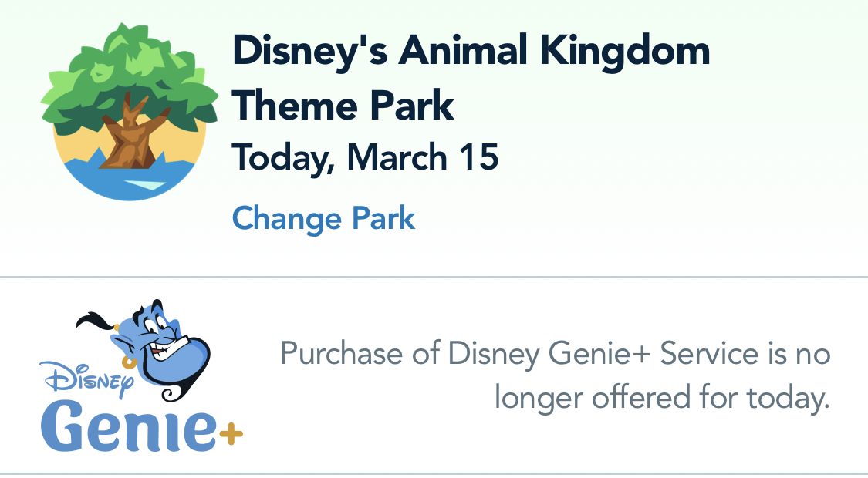The width and height of the screenshot is (868, 478).
Task: Tap the 'longer offered for today.' text
Action: pos(661,398)
